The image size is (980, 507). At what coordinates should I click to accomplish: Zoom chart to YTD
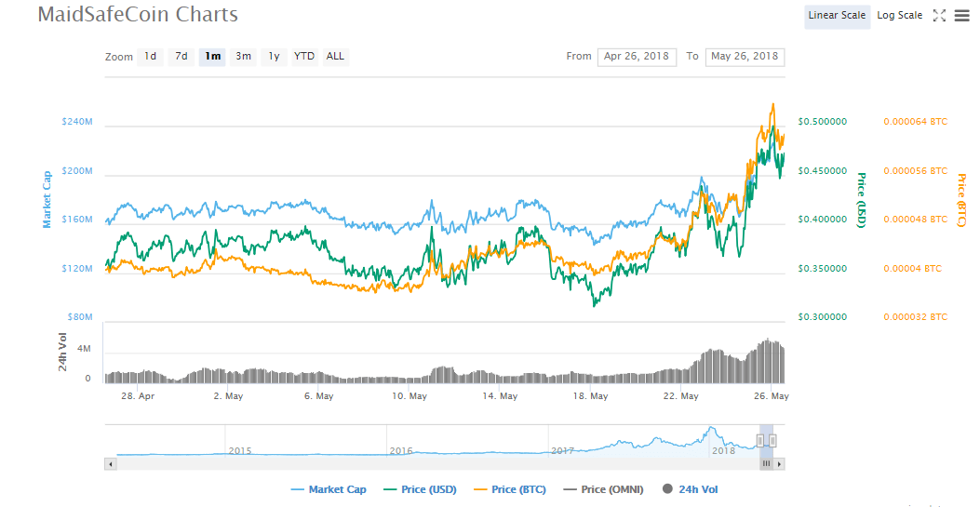(304, 57)
